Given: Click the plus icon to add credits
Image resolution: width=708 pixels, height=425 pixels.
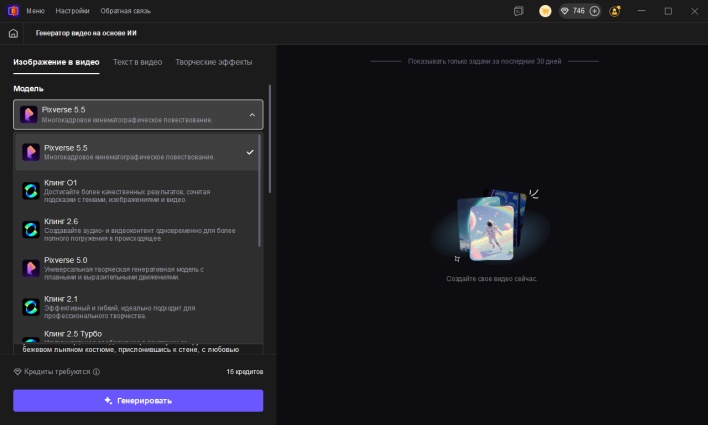Looking at the screenshot, I should 595,11.
